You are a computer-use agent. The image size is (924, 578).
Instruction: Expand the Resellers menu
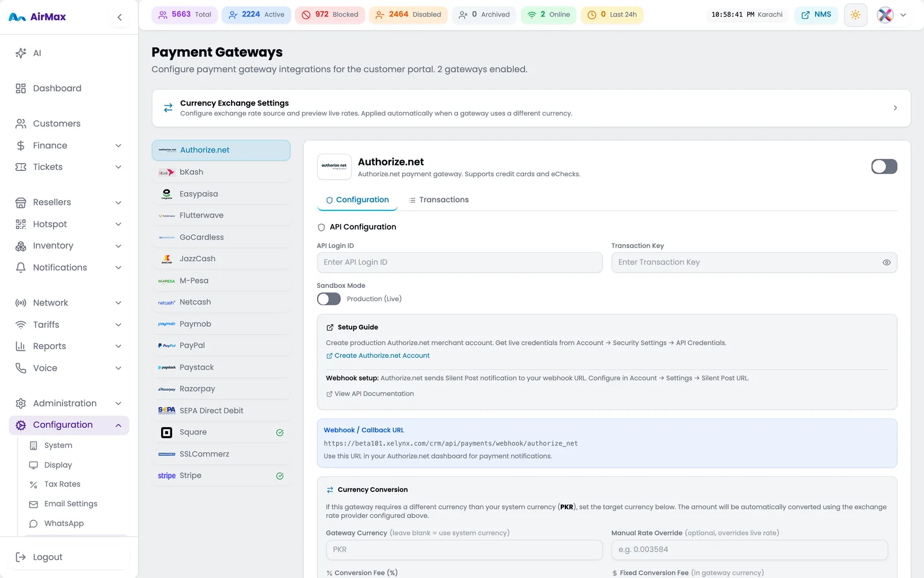click(118, 202)
